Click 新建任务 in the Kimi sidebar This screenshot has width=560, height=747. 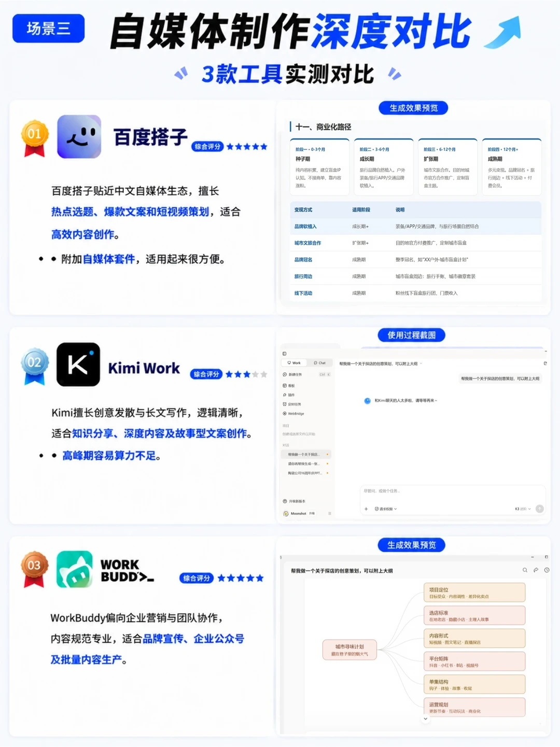306,374
